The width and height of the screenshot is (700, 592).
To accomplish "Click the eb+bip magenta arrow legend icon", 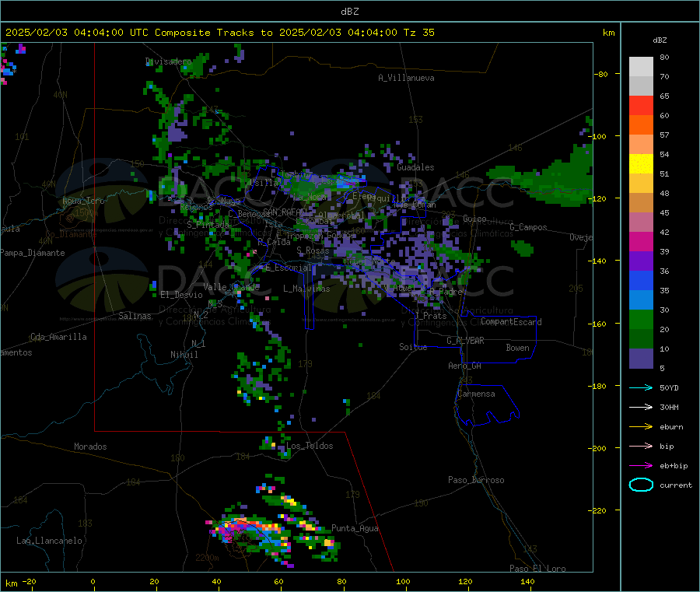I will coord(641,466).
